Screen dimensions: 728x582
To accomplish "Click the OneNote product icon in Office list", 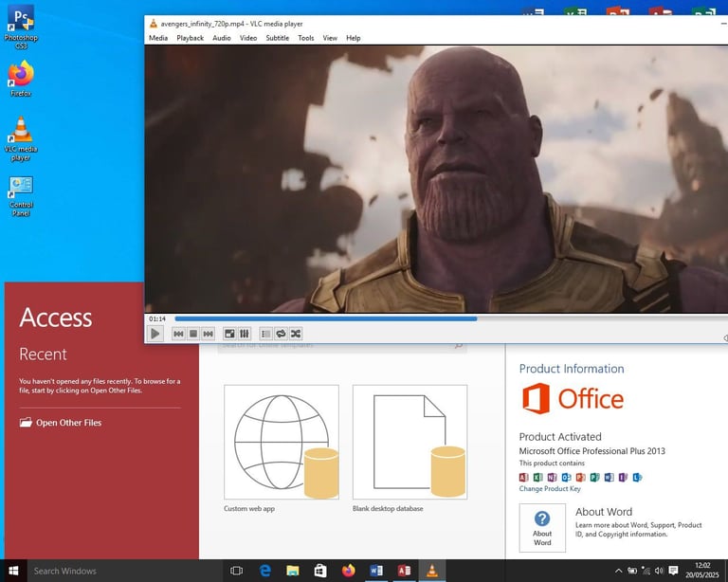I will (x=552, y=477).
